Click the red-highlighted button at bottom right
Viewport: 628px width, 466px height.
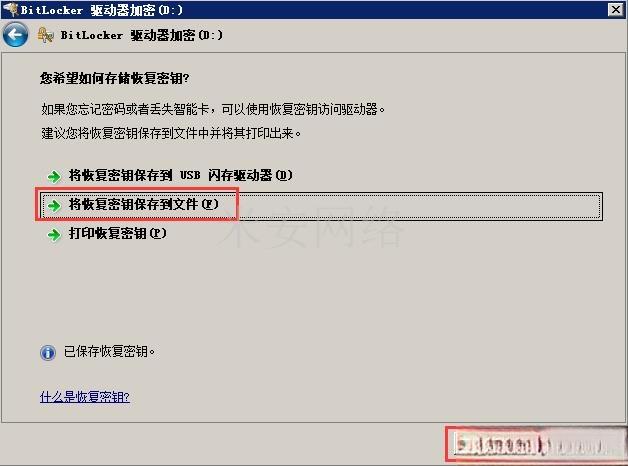[x=537, y=444]
